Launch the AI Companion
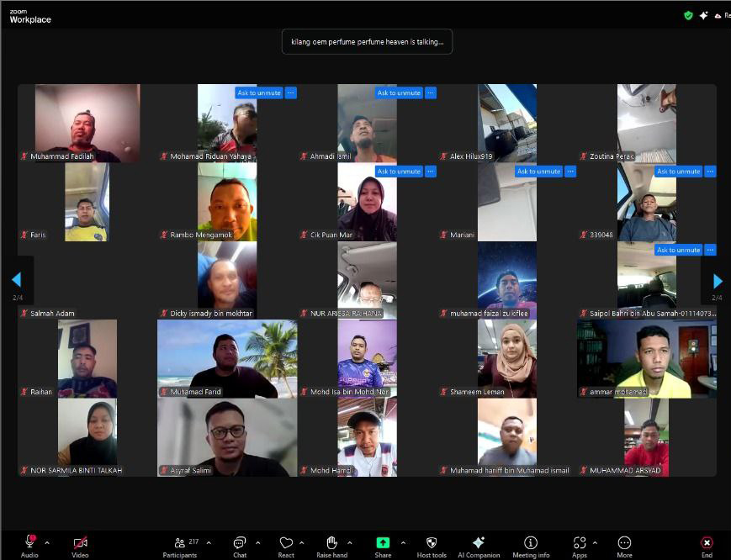731x560 pixels. pos(479,544)
